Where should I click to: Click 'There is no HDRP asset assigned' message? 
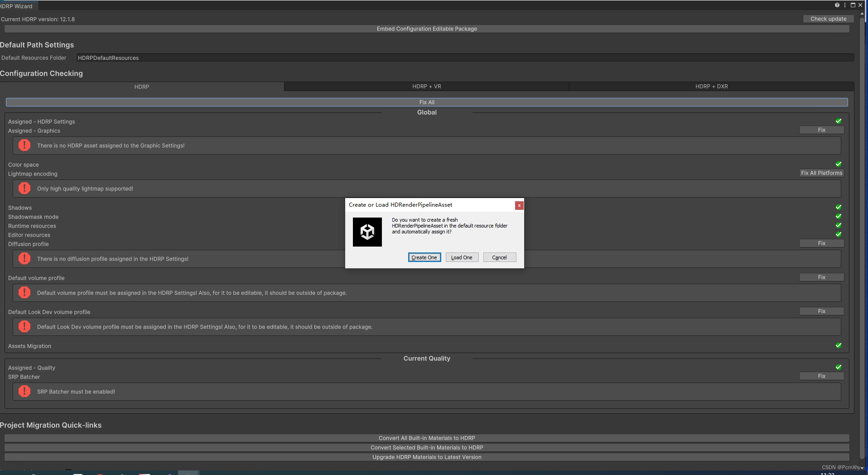111,145
